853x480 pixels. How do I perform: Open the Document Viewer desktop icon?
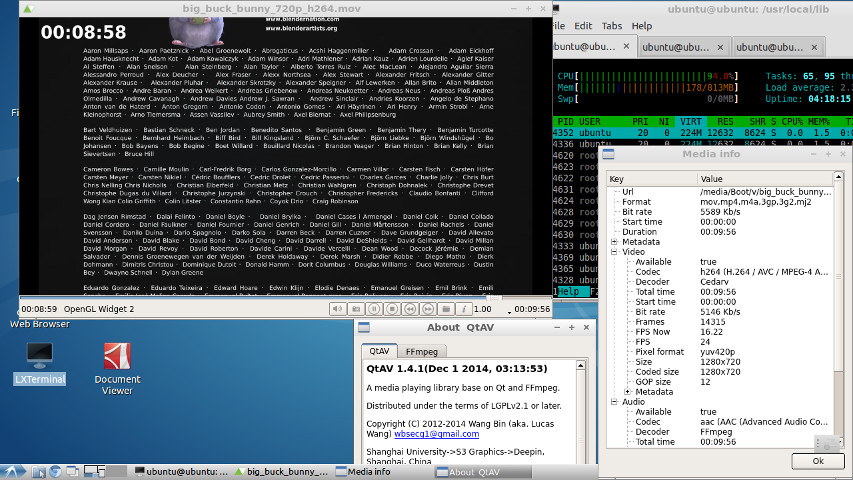(117, 355)
